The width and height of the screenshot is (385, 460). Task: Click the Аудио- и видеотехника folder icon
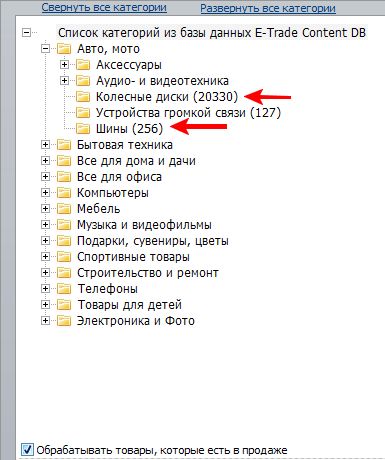(83, 81)
